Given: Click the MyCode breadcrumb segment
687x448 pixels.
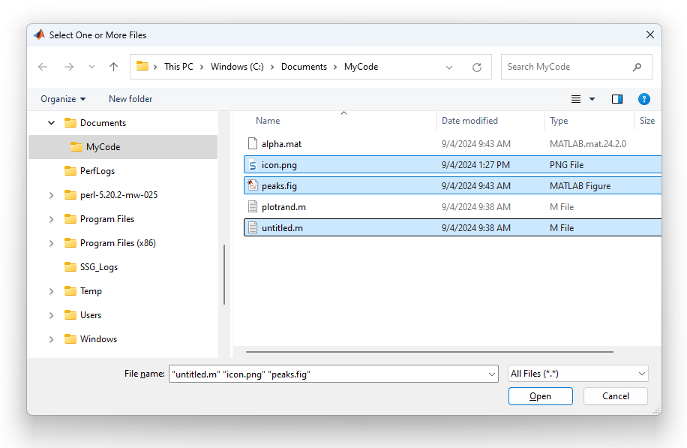Looking at the screenshot, I should pos(361,67).
